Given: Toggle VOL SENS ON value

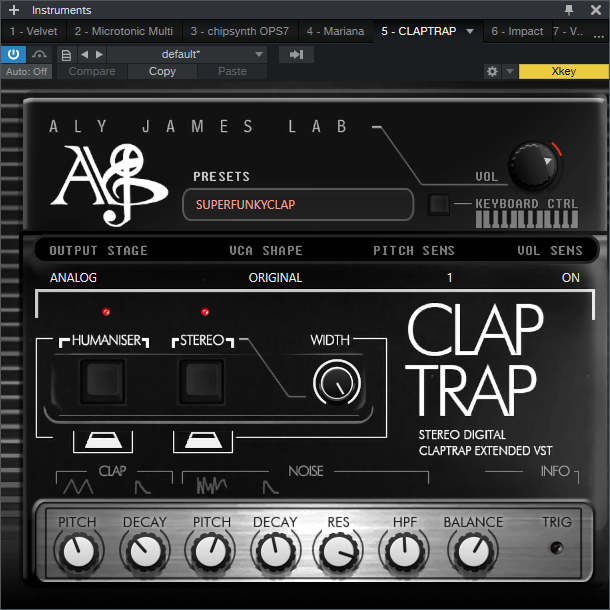Looking at the screenshot, I should click(570, 278).
